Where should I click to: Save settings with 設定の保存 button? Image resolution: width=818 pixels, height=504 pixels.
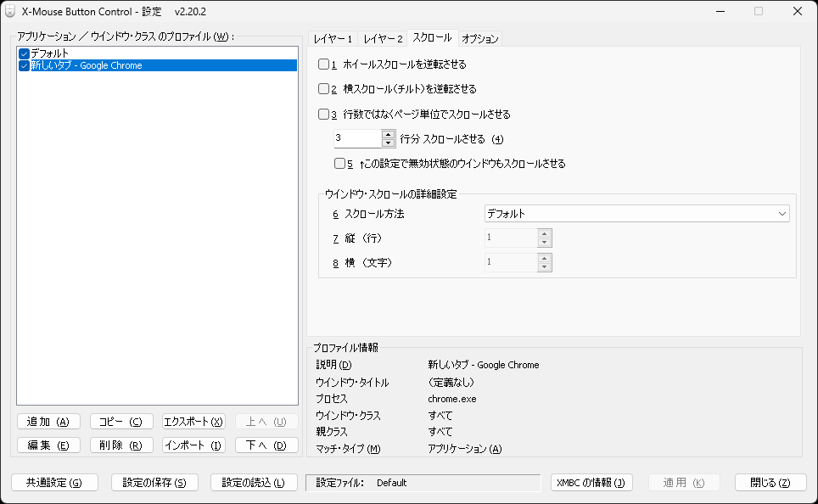coord(154,482)
